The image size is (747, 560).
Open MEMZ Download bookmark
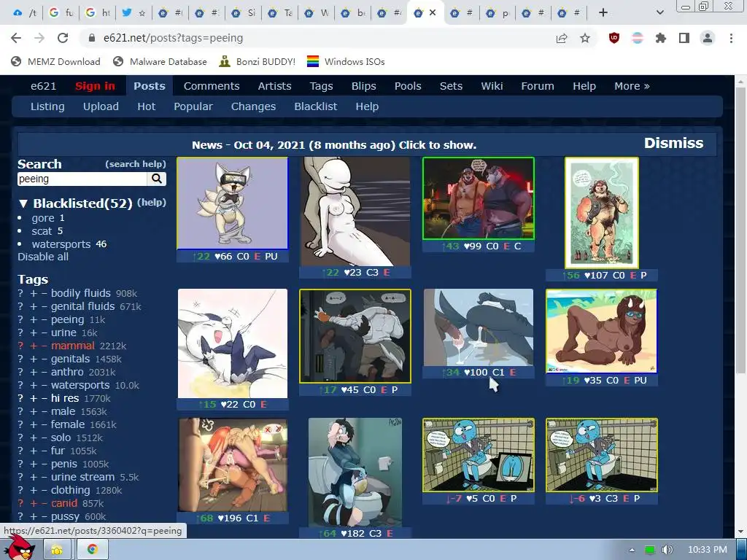pos(55,61)
